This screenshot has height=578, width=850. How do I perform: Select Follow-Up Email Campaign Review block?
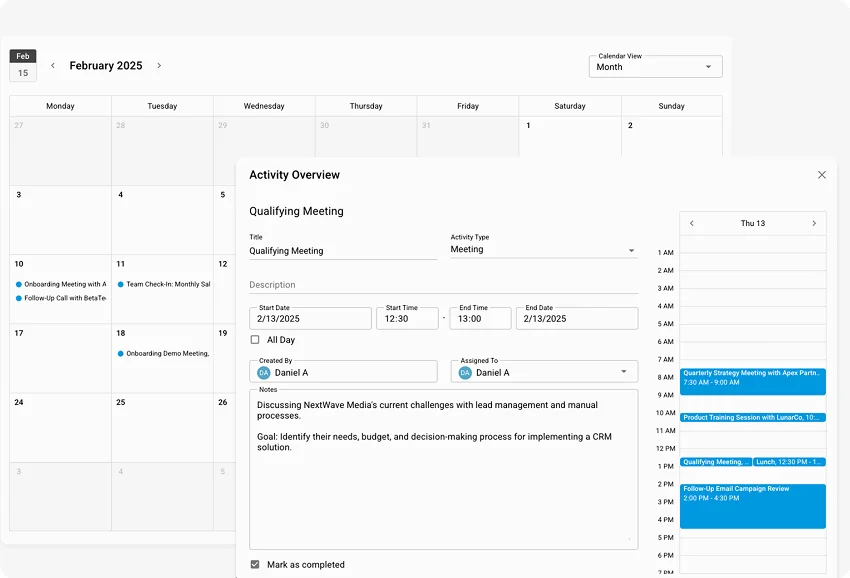coord(752,506)
